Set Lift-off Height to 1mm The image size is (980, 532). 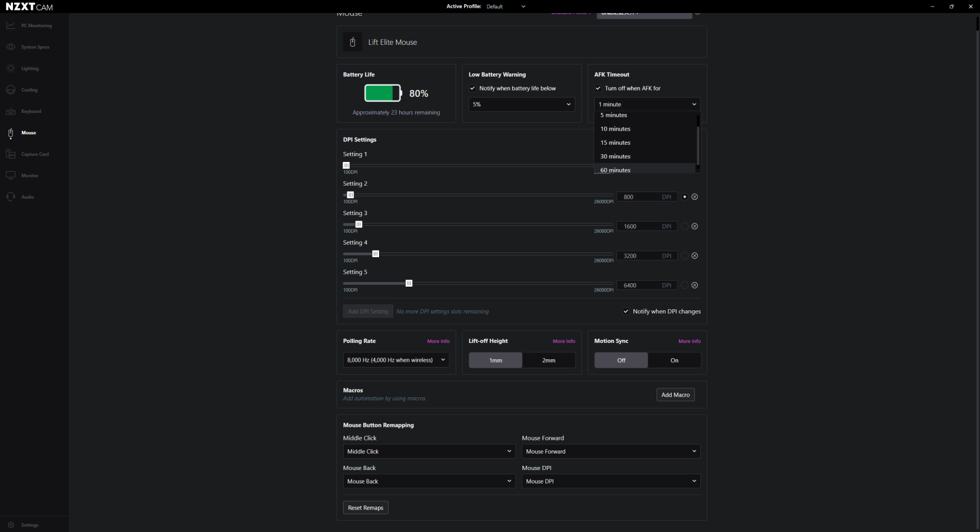[x=496, y=361]
